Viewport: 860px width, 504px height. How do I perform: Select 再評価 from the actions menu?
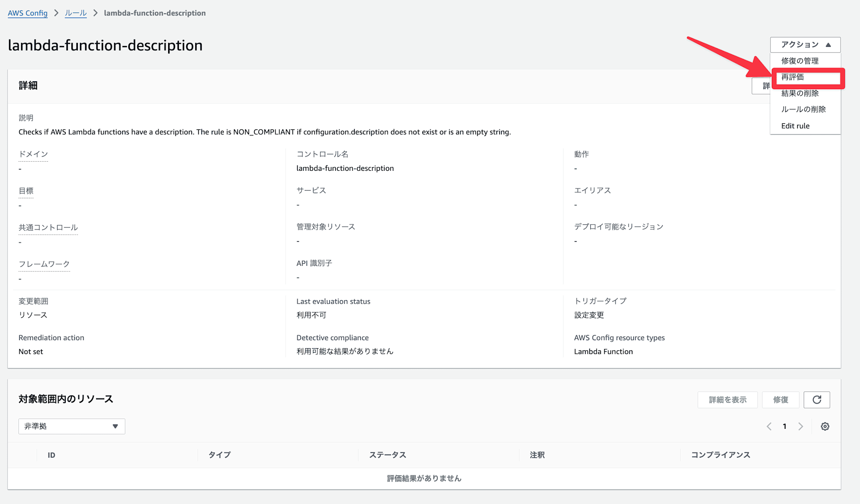[x=792, y=77]
